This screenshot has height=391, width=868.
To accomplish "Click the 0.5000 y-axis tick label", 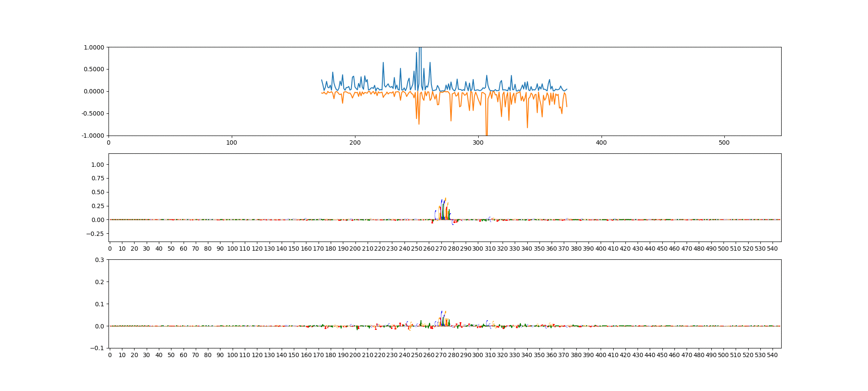I will tap(94, 70).
